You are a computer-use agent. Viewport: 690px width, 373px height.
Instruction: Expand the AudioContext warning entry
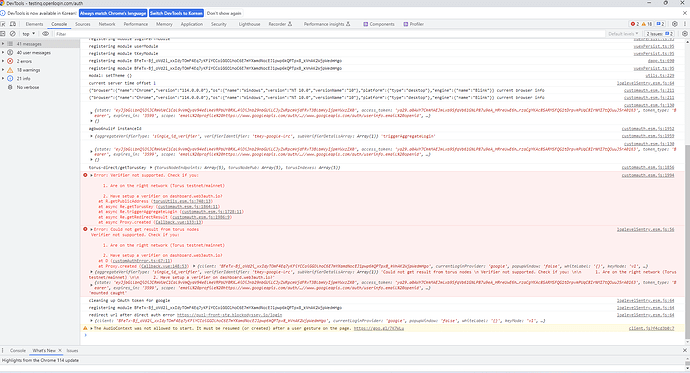coord(92,328)
